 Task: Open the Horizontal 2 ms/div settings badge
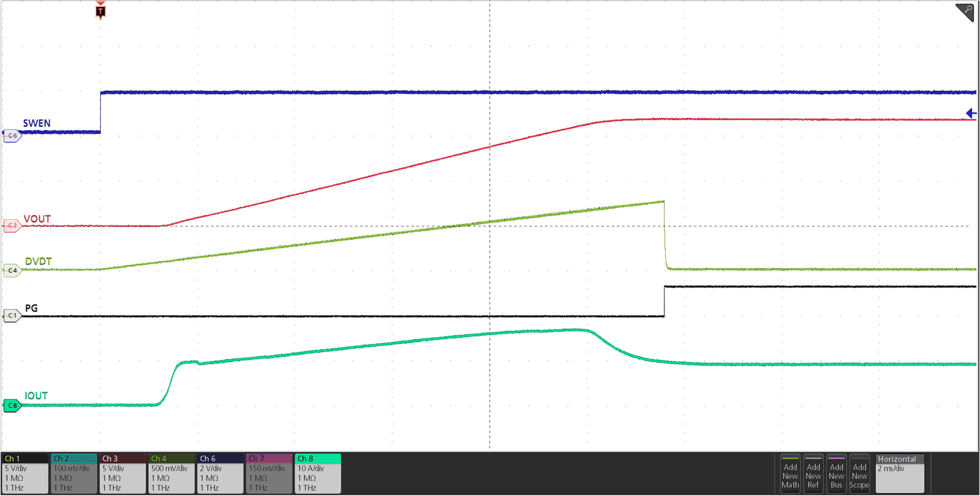(899, 473)
